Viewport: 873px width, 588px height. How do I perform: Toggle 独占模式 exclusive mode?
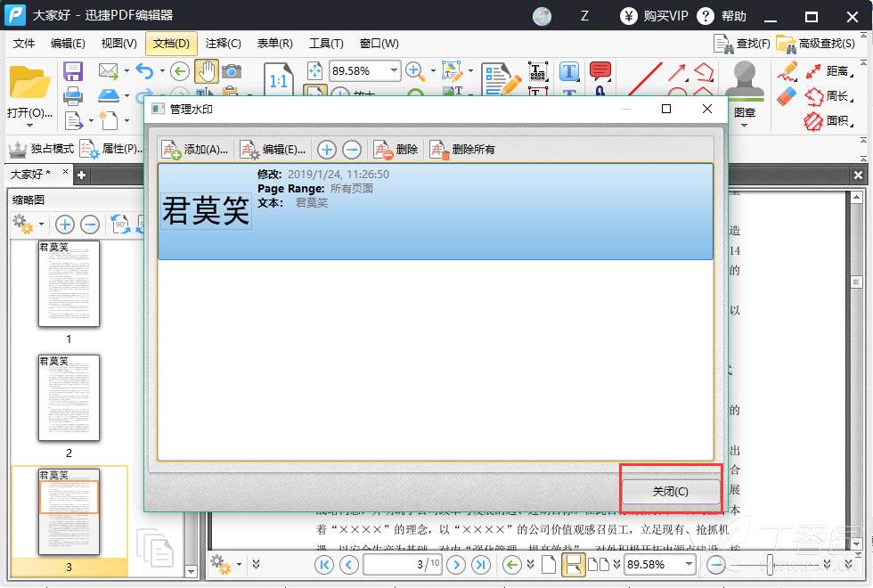coord(41,149)
